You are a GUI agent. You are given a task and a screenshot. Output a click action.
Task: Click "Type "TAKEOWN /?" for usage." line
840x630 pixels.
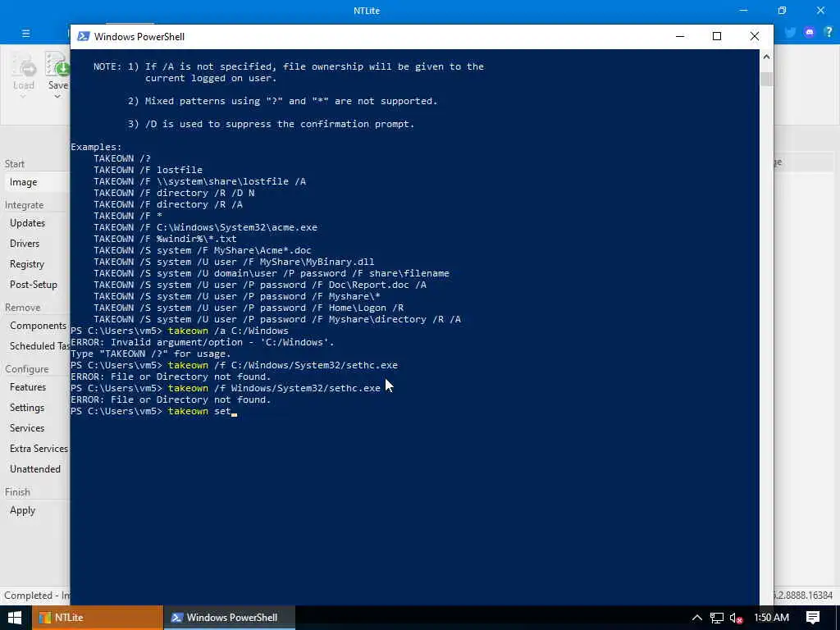(151, 354)
